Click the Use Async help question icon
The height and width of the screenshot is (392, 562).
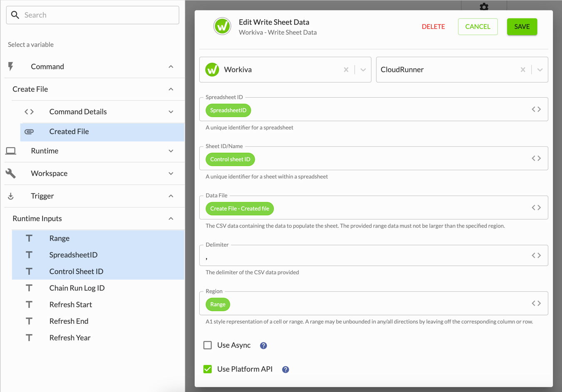click(x=264, y=345)
